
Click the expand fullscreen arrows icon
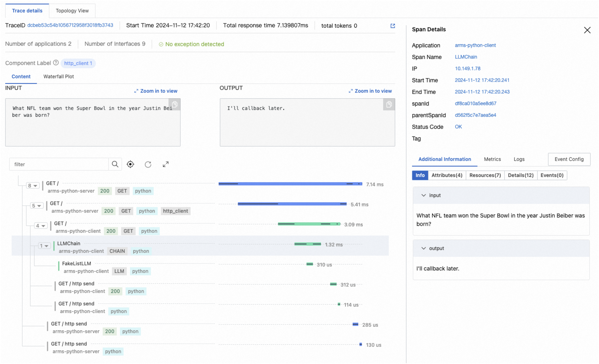click(165, 164)
